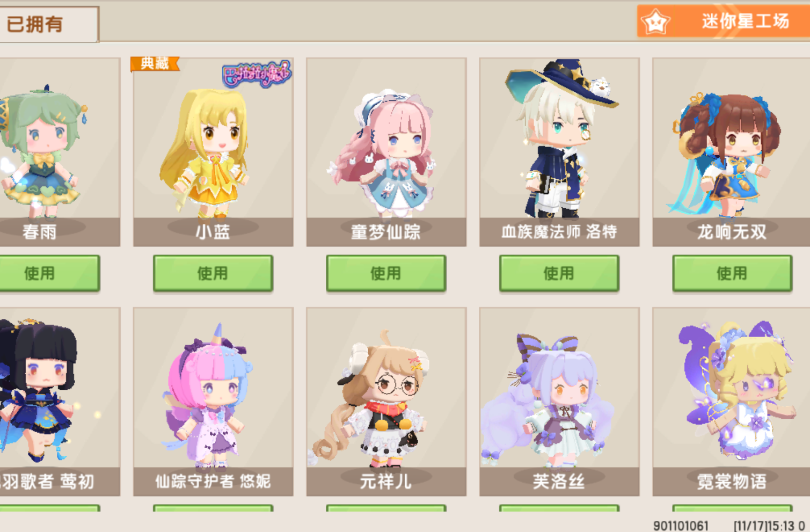
Task: Select the 童梦仙踪 character skin
Action: (x=386, y=152)
